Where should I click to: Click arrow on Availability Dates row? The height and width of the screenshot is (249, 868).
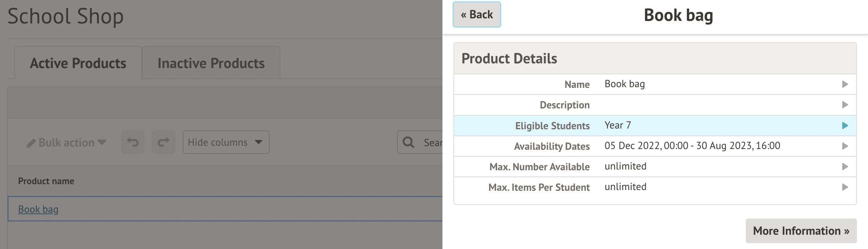coord(845,146)
